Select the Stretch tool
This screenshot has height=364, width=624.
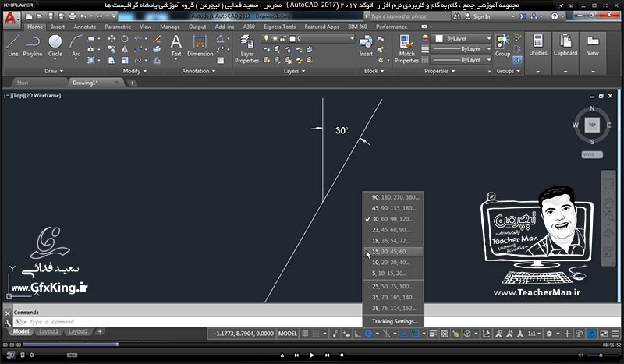point(112,61)
